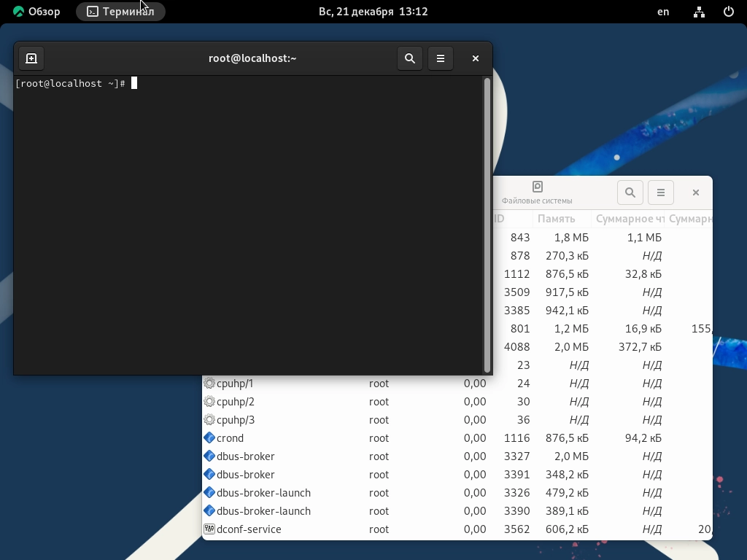Click memory value 917,5 кБ
The width and height of the screenshot is (747, 560).
567,292
